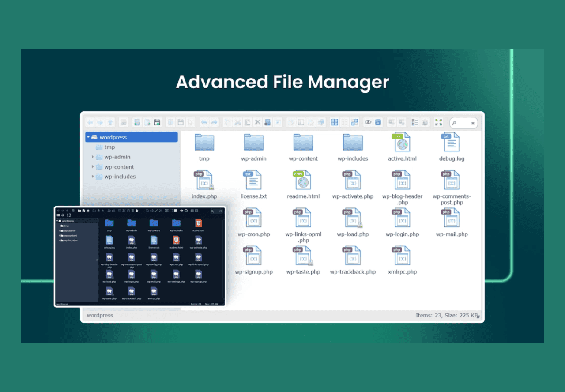Delete selection with the X icon
Screen dimensions: 565x392
[257, 122]
